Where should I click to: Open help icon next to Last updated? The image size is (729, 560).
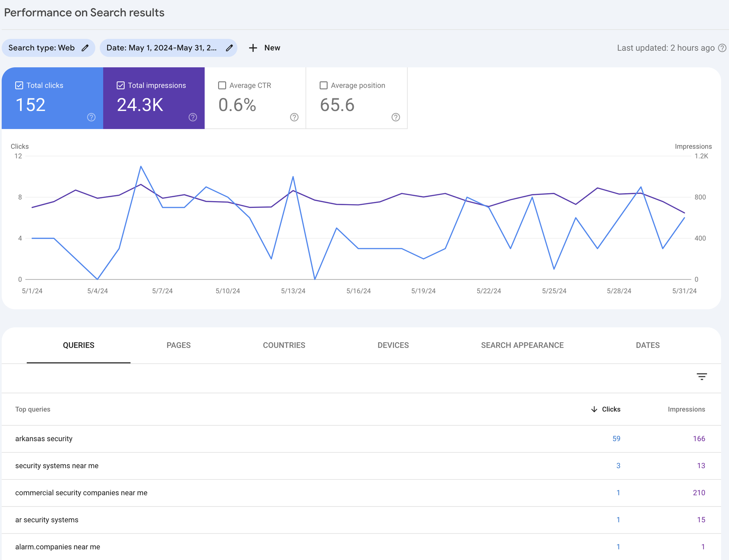coord(722,48)
